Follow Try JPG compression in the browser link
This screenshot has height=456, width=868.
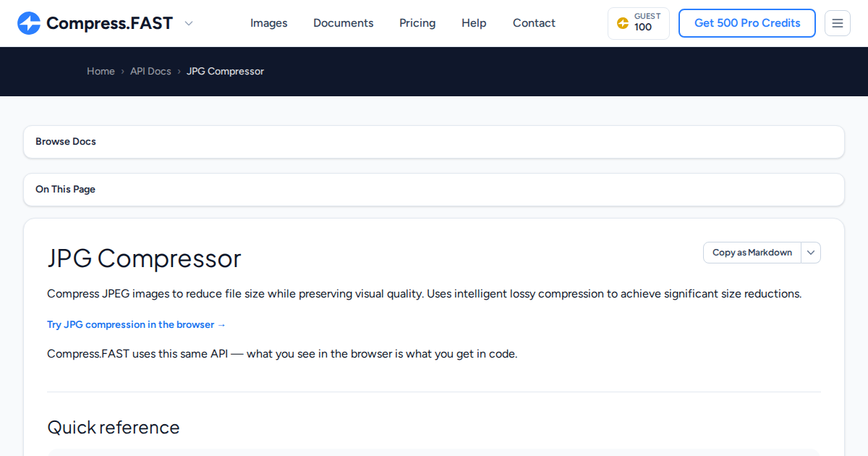[137, 325]
